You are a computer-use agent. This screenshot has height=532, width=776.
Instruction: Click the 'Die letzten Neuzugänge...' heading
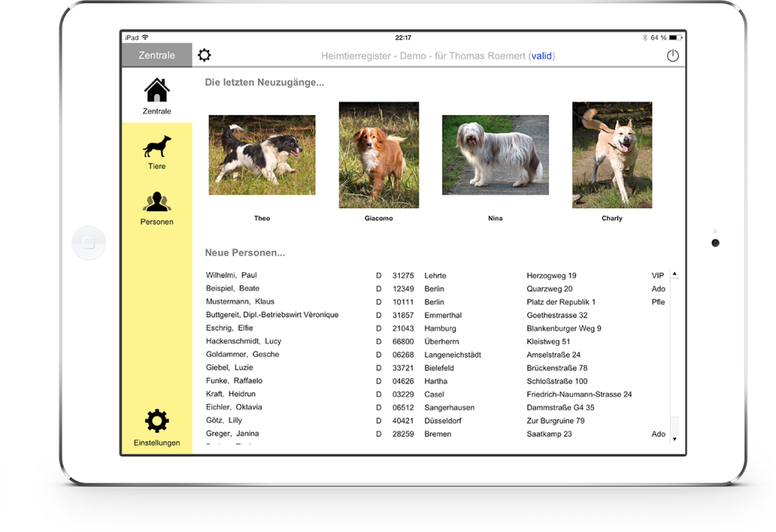point(264,83)
